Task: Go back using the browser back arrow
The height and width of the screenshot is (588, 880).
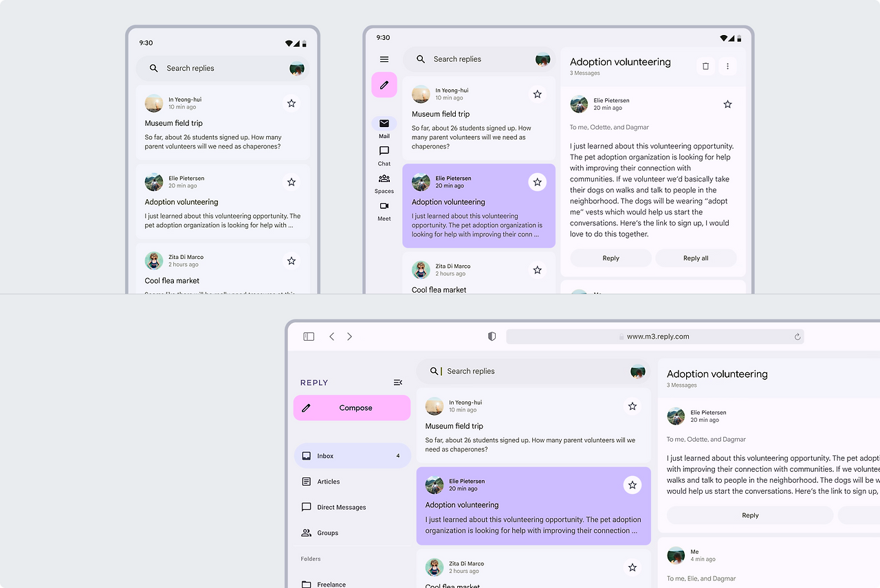Action: tap(332, 337)
